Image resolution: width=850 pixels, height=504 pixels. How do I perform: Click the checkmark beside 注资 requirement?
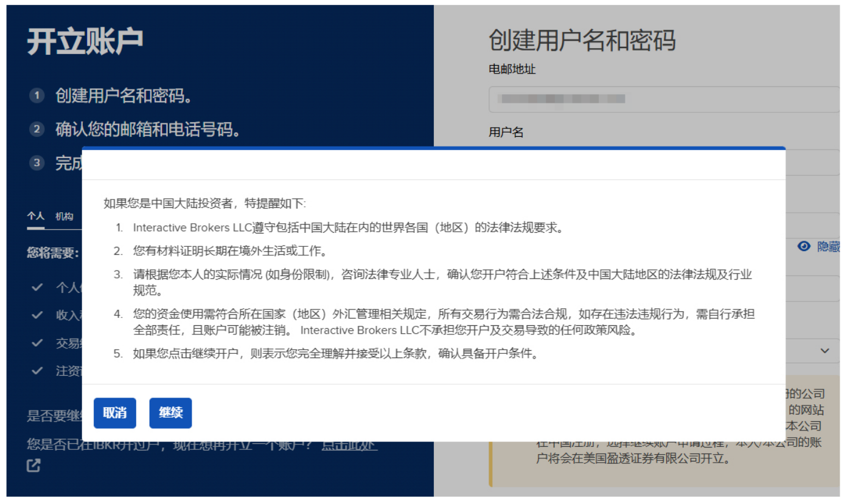coord(38,371)
